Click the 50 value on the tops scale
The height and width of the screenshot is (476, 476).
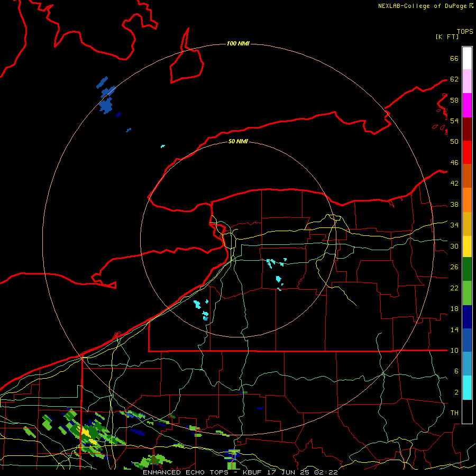coord(454,141)
